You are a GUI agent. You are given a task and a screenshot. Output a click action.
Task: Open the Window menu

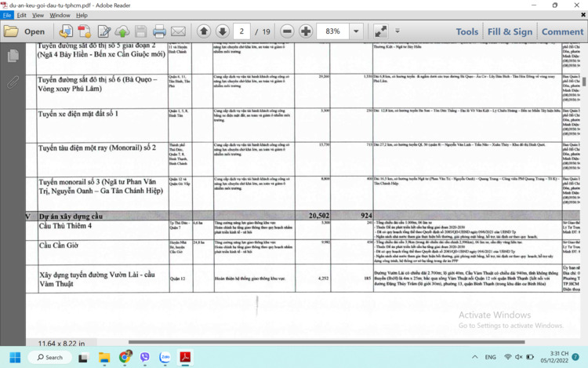click(60, 15)
